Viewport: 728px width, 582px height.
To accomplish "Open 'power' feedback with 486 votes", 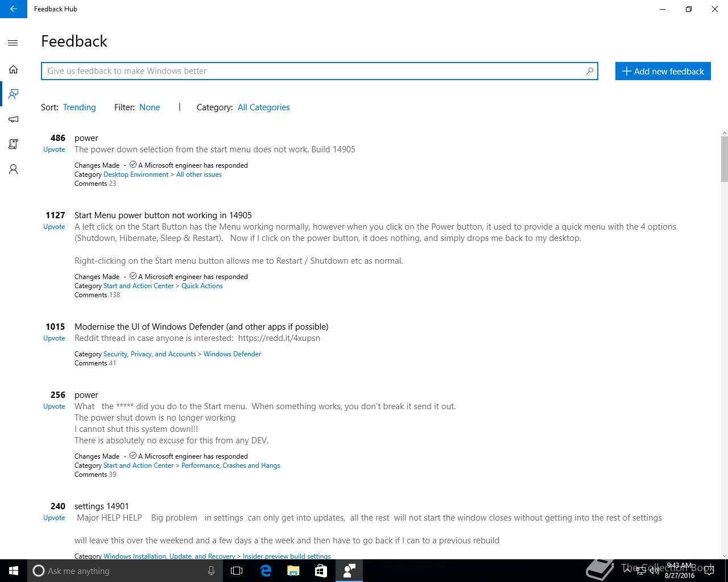I will (86, 138).
